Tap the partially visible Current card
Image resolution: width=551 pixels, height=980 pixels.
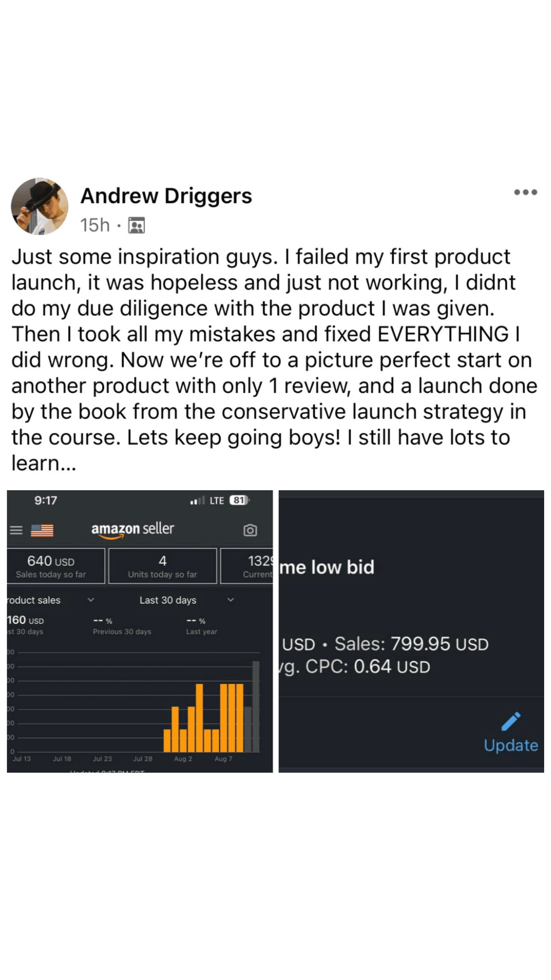[x=247, y=566]
